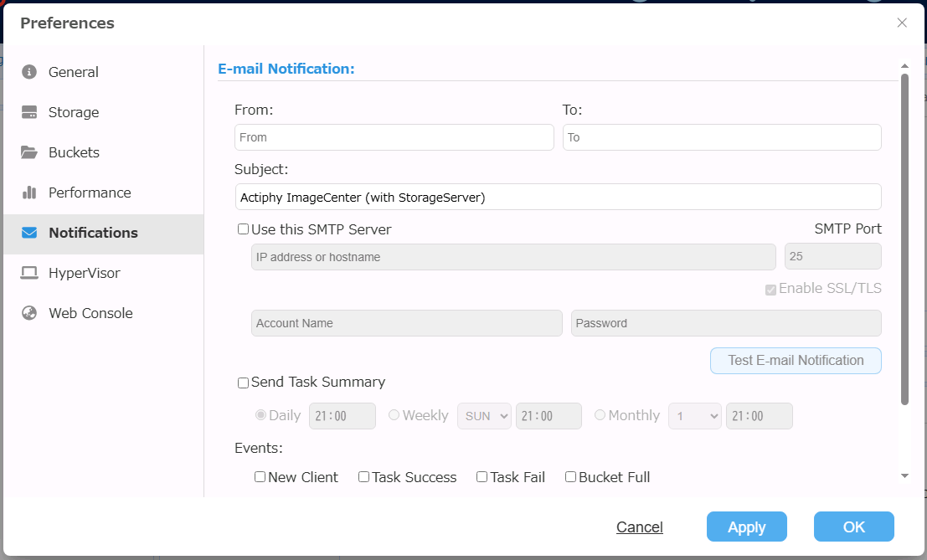The image size is (927, 560).
Task: Click into the Subject text field
Action: pyautogui.click(x=558, y=197)
